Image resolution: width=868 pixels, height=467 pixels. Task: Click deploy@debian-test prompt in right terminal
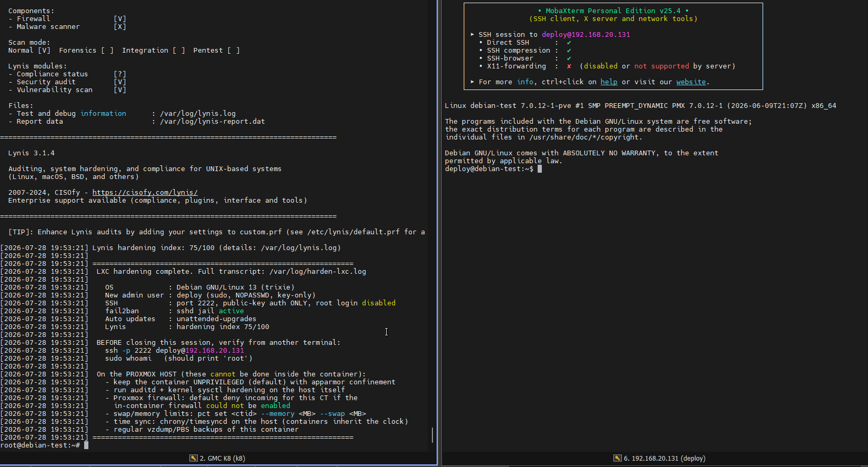489,168
